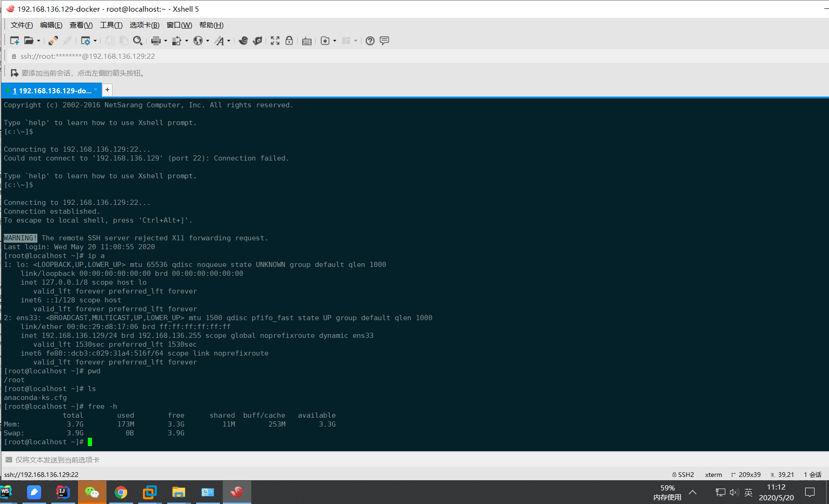Click the add current session arrow button
829x504 pixels.
pos(14,73)
